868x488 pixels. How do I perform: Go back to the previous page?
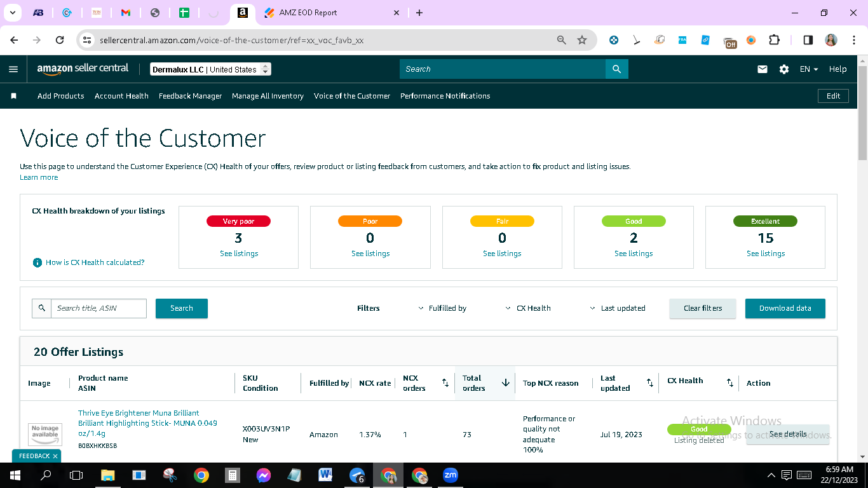click(15, 40)
